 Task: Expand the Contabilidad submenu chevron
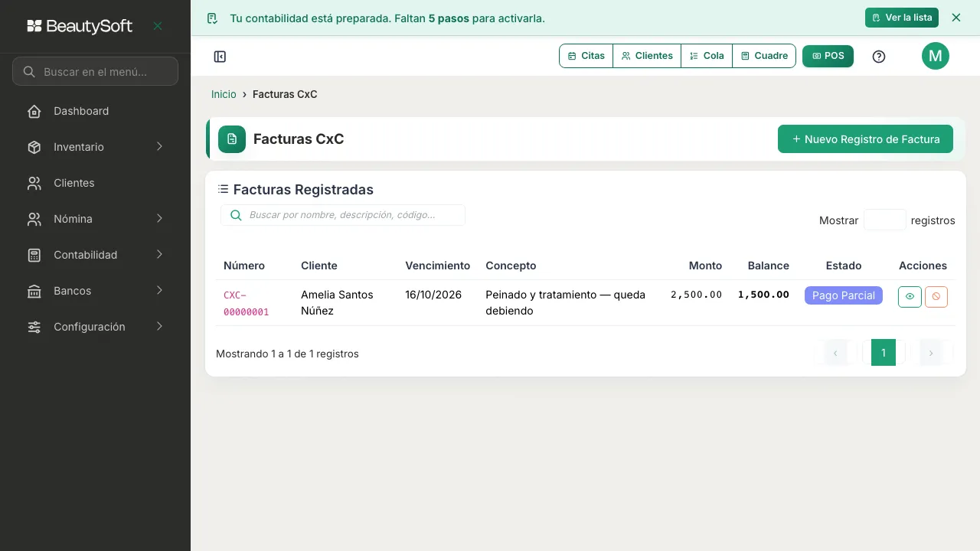[x=159, y=255]
